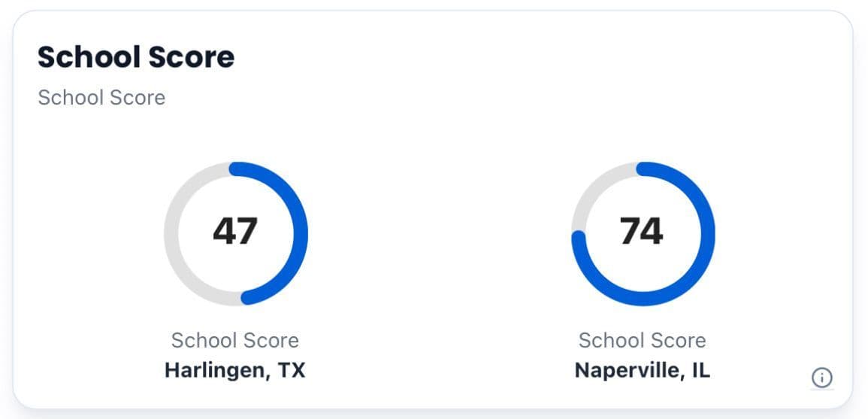Click School Score caption above Naperville, IL
Viewport: 868px width, 419px height.
click(x=642, y=341)
